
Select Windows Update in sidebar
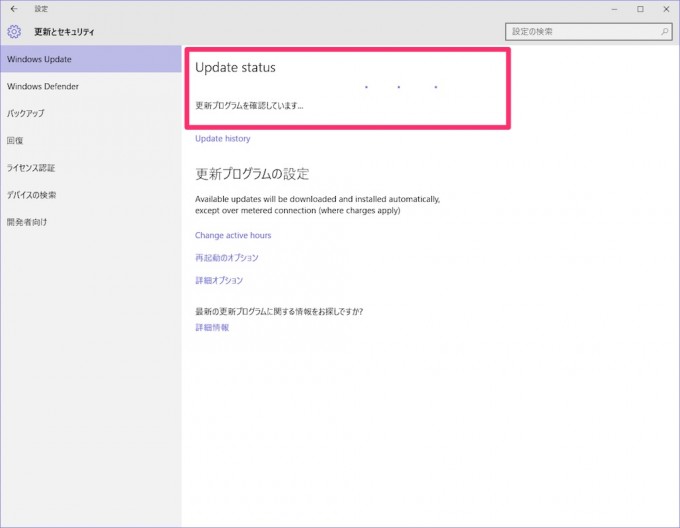click(91, 59)
